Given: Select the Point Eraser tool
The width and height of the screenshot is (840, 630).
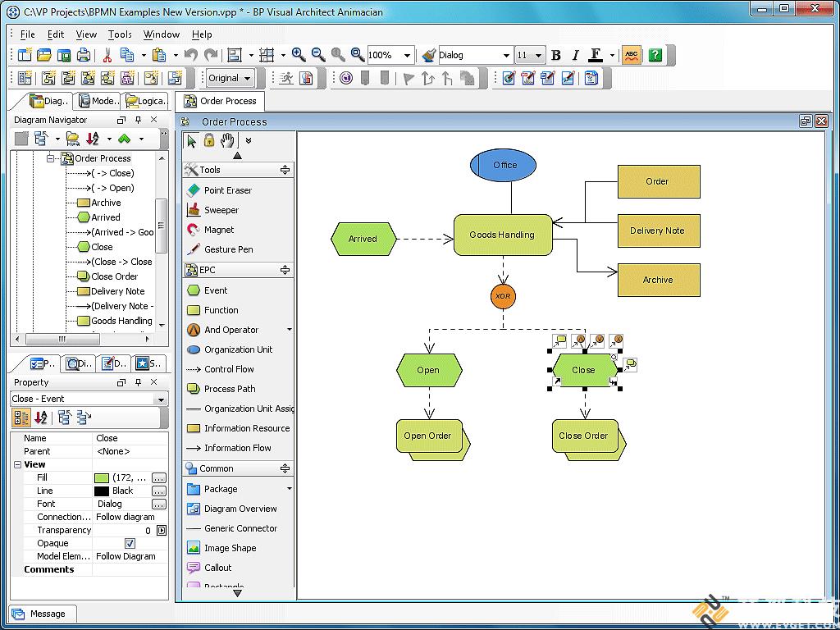Looking at the screenshot, I should (219, 190).
